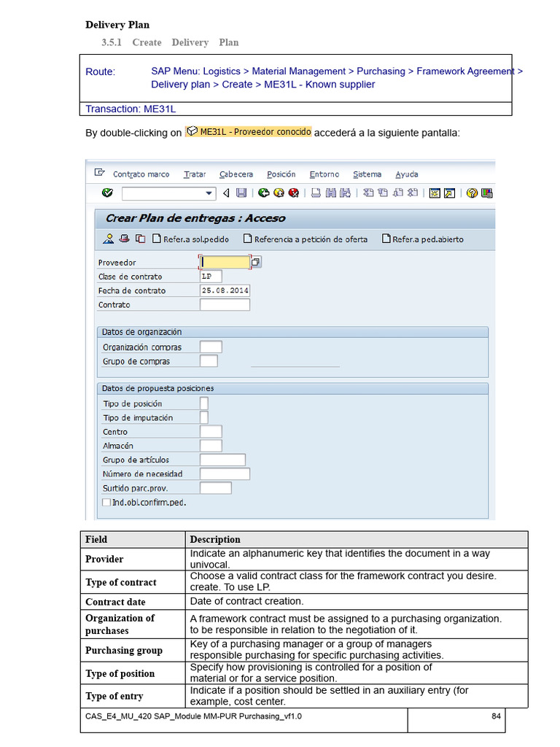Open the Contrato marco menu

click(141, 174)
